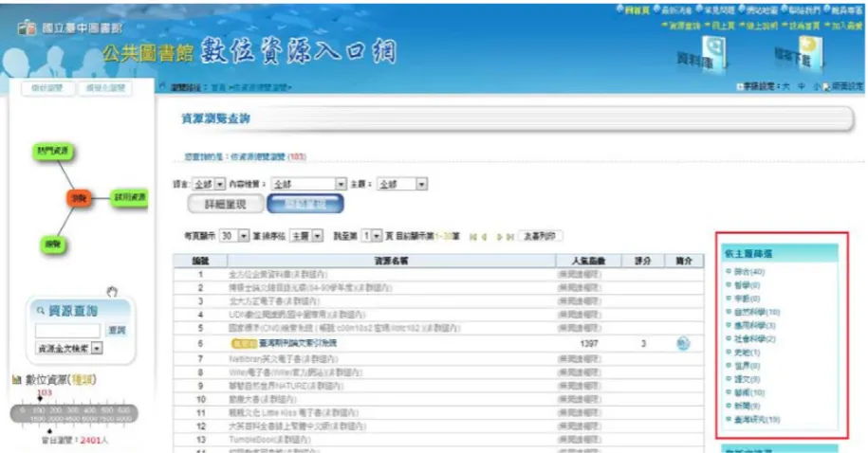Set font size to 小
868x453 pixels.
click(x=816, y=87)
